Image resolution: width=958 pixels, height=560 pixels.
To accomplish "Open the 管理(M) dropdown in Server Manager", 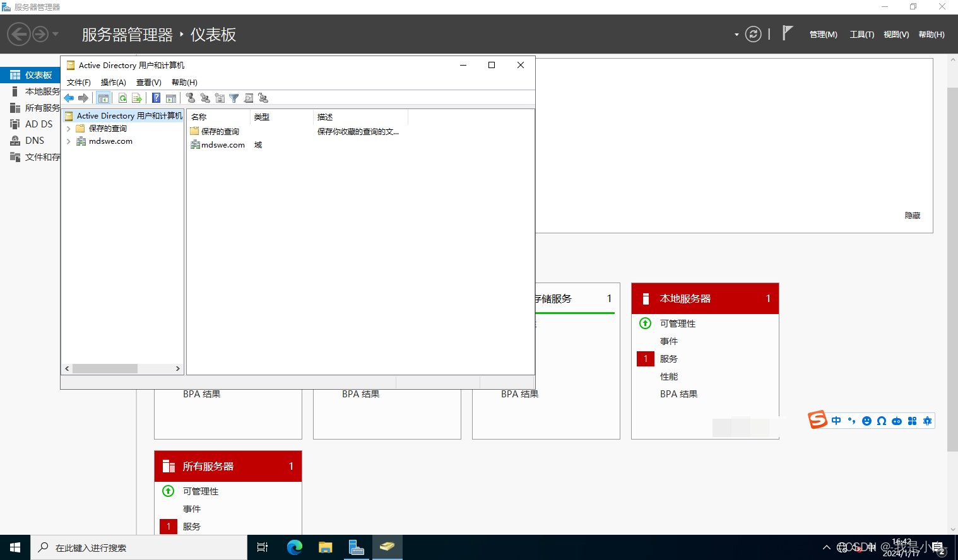I will (822, 34).
